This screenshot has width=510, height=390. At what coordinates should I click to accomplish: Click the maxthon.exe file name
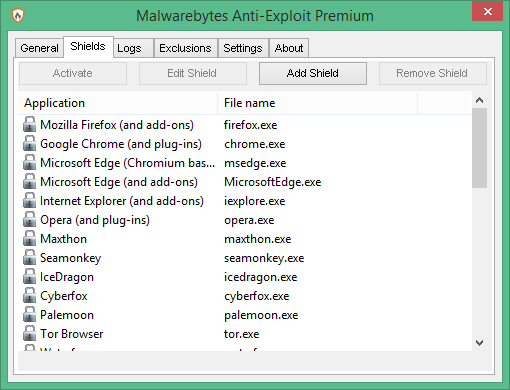tap(258, 239)
